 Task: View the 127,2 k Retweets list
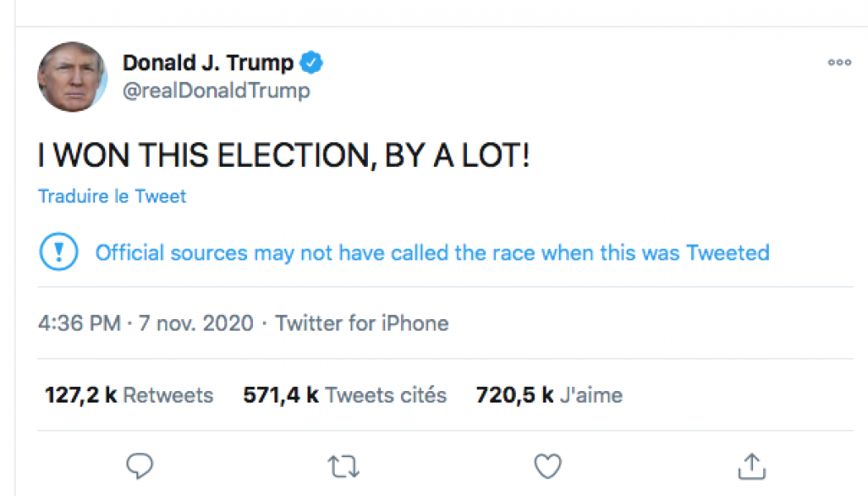click(x=127, y=395)
